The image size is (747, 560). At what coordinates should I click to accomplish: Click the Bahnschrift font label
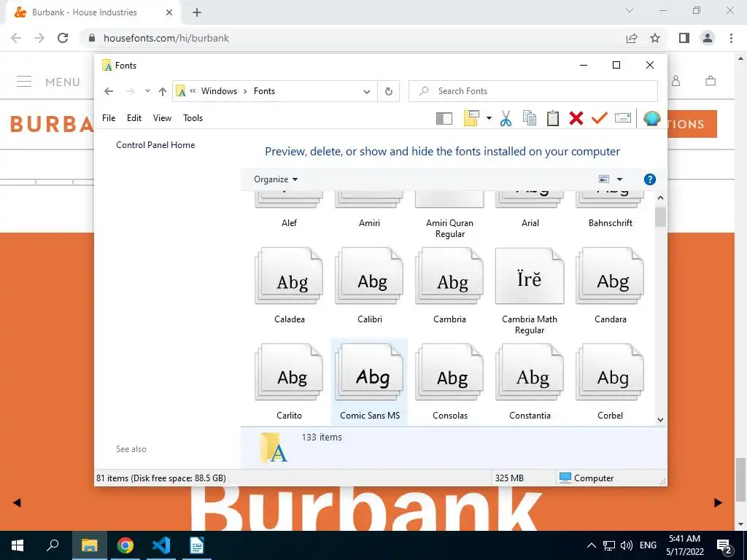pyautogui.click(x=611, y=223)
